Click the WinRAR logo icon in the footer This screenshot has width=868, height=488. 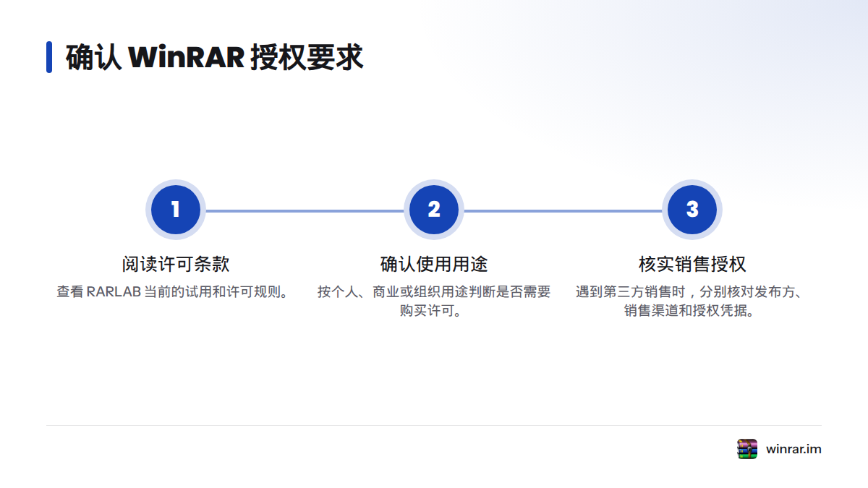tap(747, 449)
